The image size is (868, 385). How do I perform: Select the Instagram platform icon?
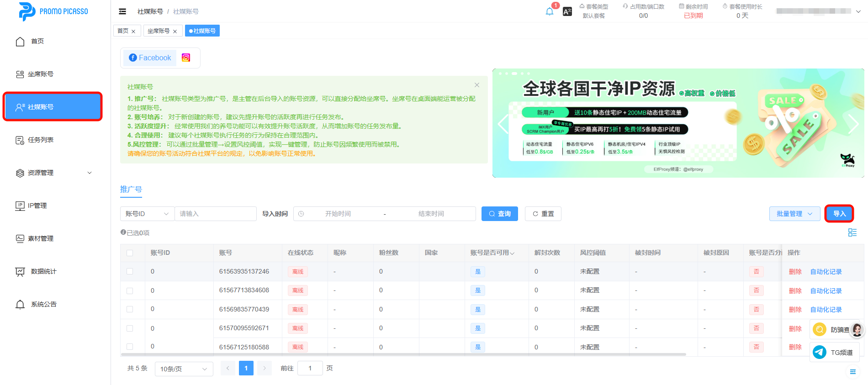[x=186, y=58]
